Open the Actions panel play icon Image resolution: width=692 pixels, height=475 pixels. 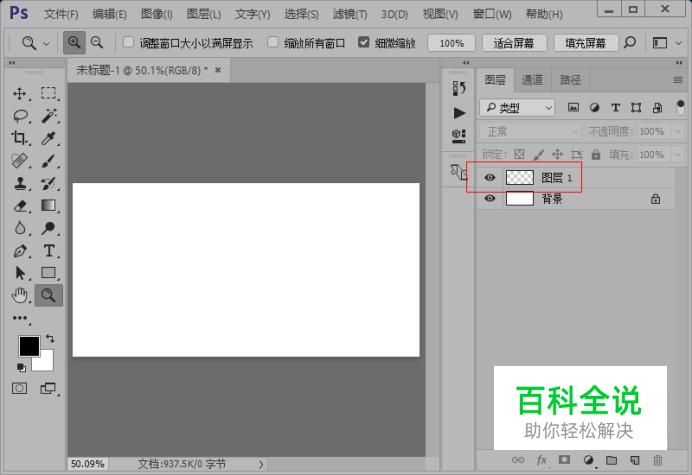[459, 113]
